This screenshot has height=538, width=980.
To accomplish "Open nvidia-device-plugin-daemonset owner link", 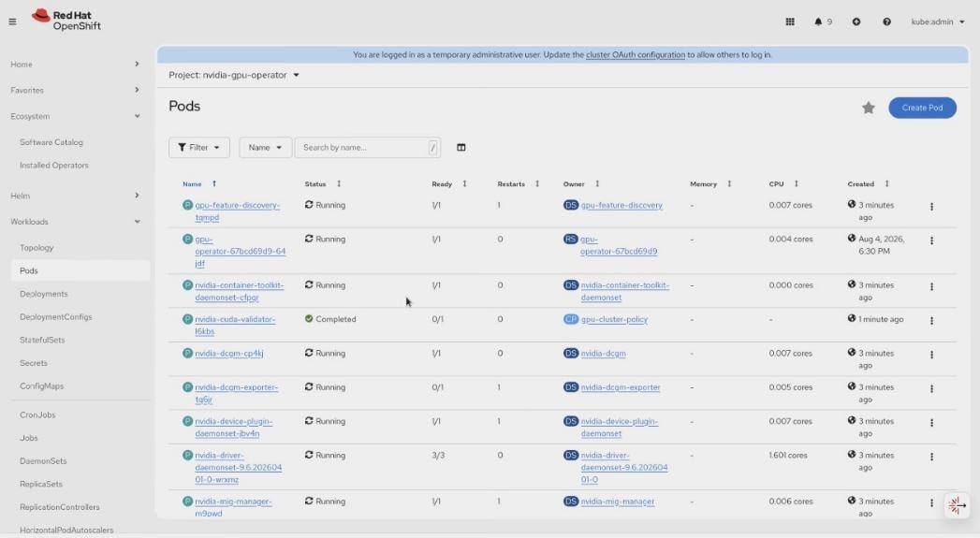I will pos(619,428).
